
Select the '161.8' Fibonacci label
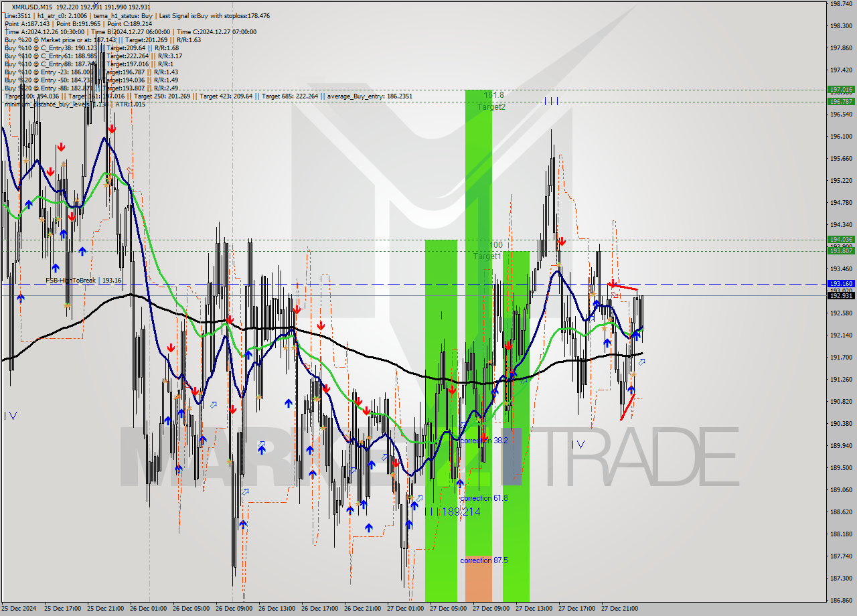click(493, 95)
